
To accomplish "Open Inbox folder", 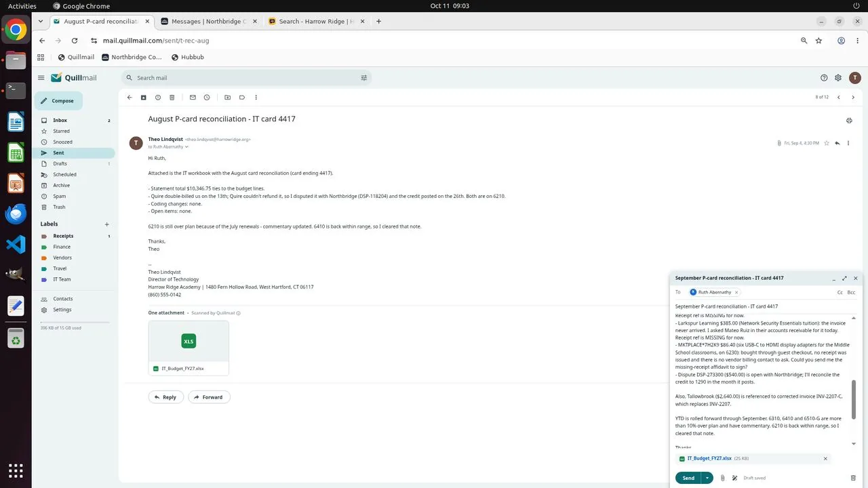I will click(x=75, y=120).
